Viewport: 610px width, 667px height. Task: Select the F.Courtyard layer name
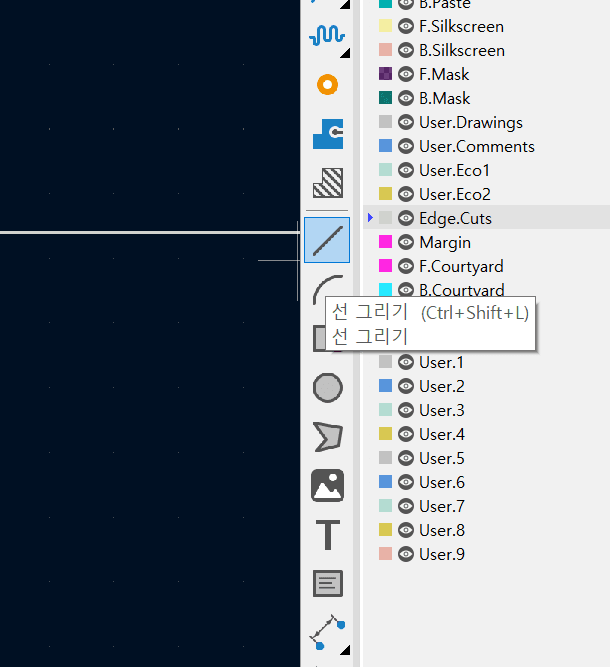click(x=461, y=266)
